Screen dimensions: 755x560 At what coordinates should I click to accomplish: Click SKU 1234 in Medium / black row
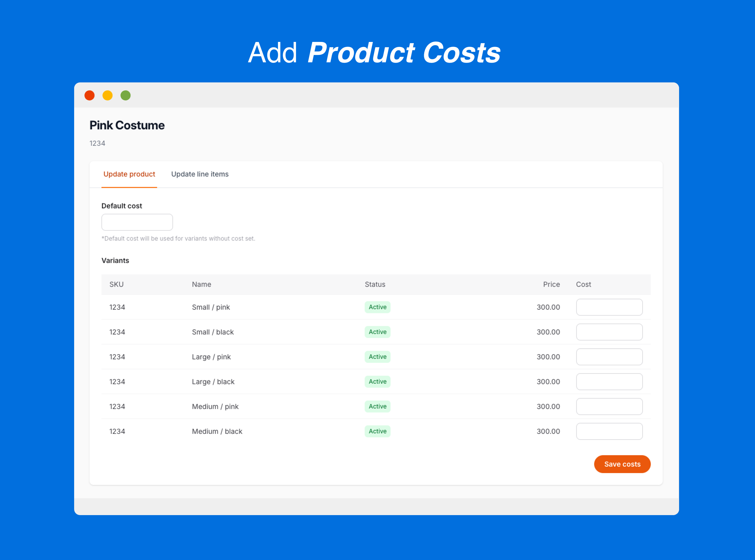click(117, 431)
